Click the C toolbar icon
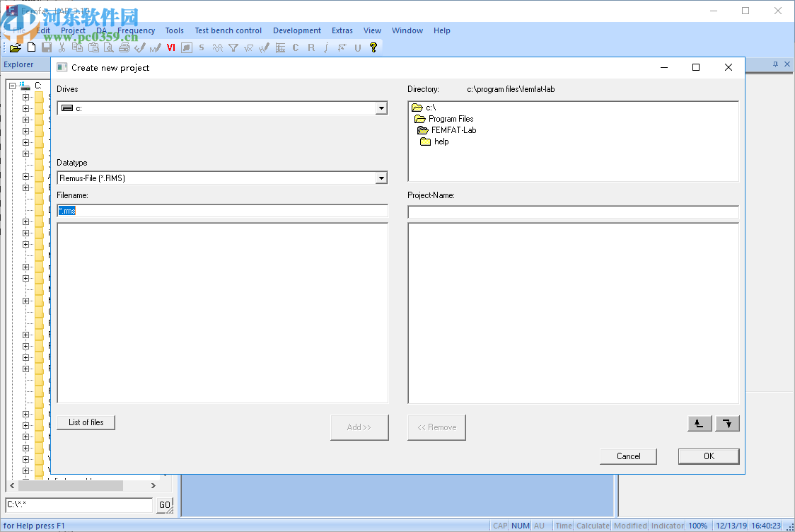The image size is (795, 532). [x=296, y=47]
